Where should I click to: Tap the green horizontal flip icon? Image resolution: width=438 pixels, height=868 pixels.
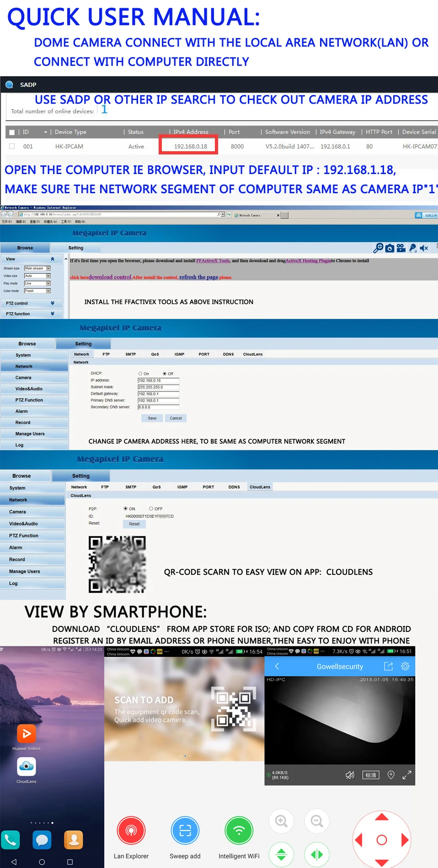click(x=317, y=854)
